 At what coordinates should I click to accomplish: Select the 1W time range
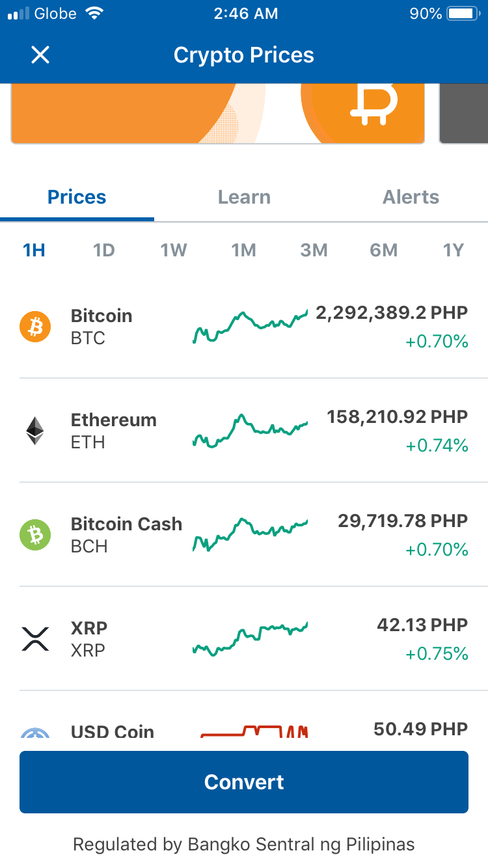click(174, 250)
